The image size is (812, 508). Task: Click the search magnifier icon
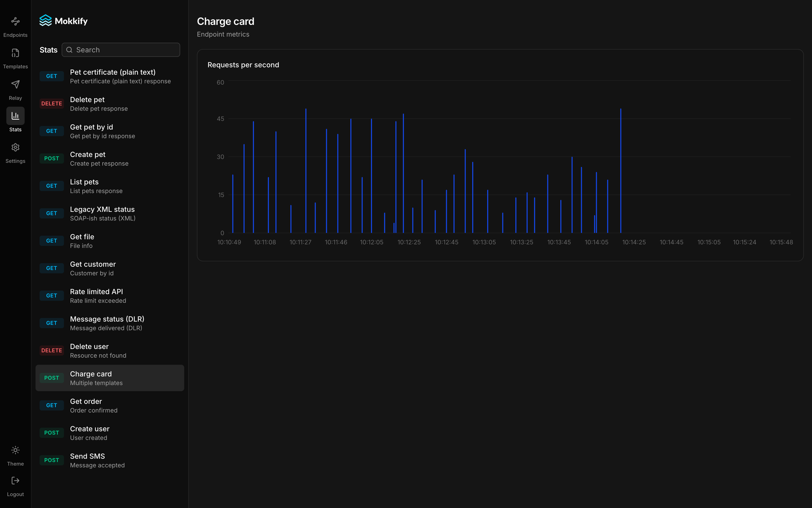(70, 50)
